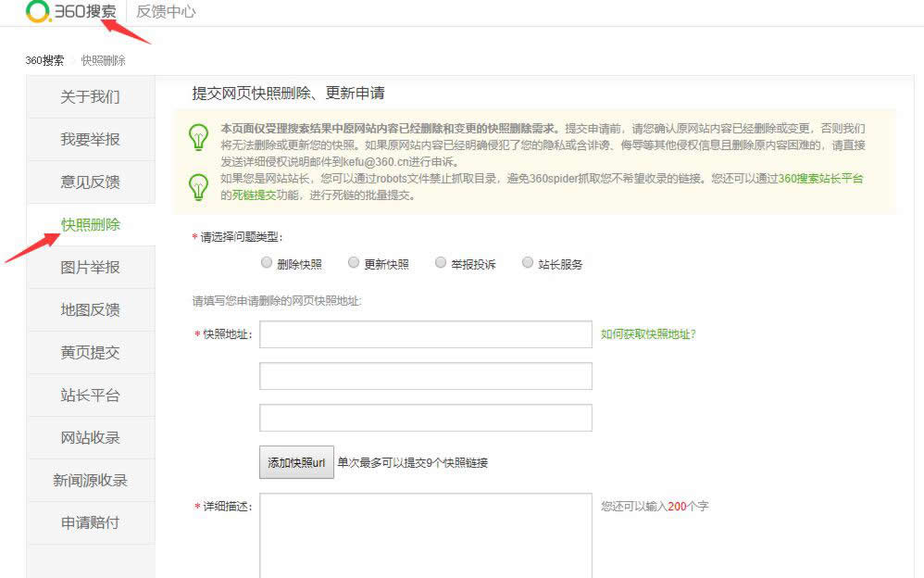Click the 快照地址 input field
The width and height of the screenshot is (924, 578).
(426, 333)
